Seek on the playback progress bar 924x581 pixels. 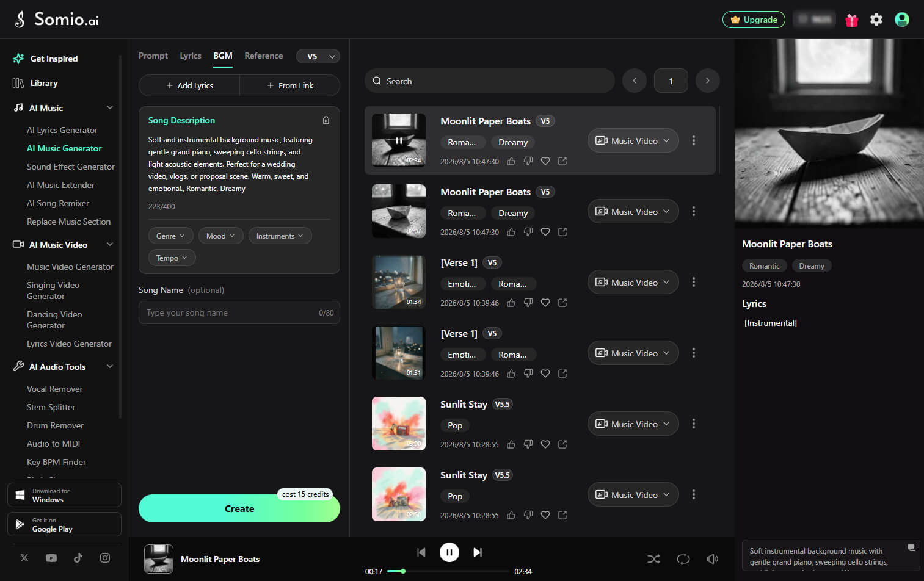(448, 571)
